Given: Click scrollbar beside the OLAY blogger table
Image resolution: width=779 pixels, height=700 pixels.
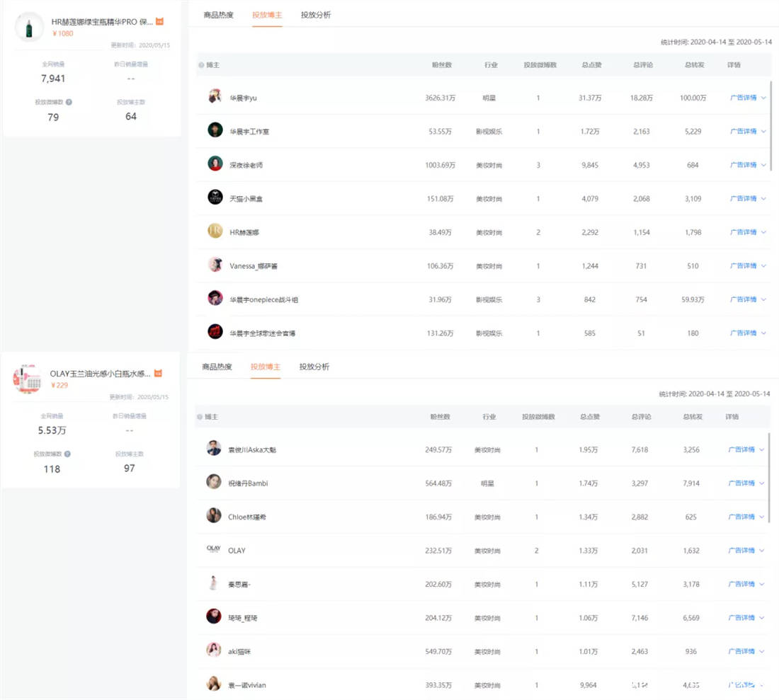Looking at the screenshot, I should pos(770,476).
